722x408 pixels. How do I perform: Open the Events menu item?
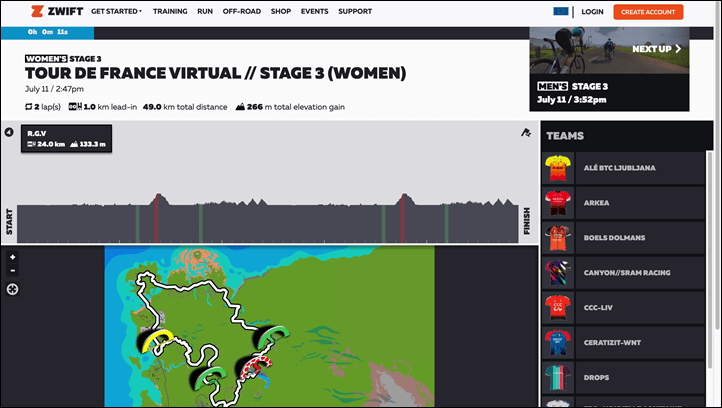314,12
